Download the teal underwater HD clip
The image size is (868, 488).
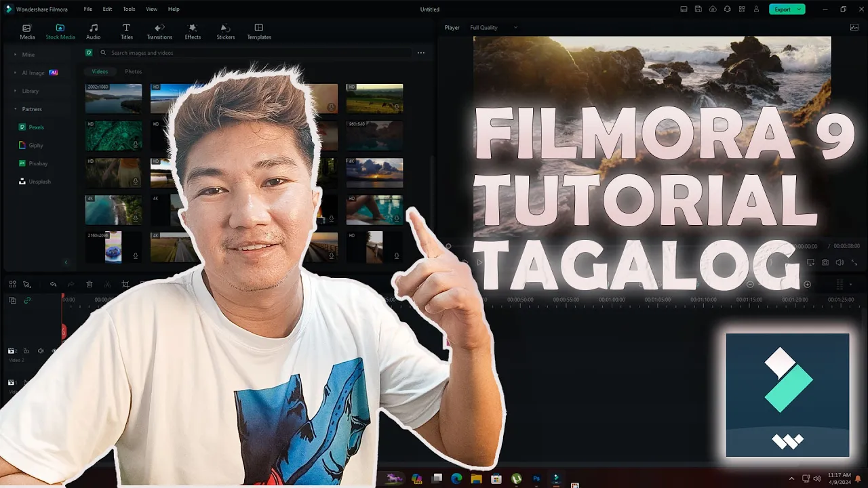(136, 144)
